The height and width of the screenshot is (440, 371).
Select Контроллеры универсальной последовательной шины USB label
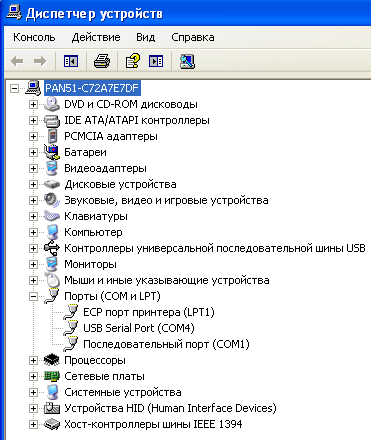pos(215,248)
